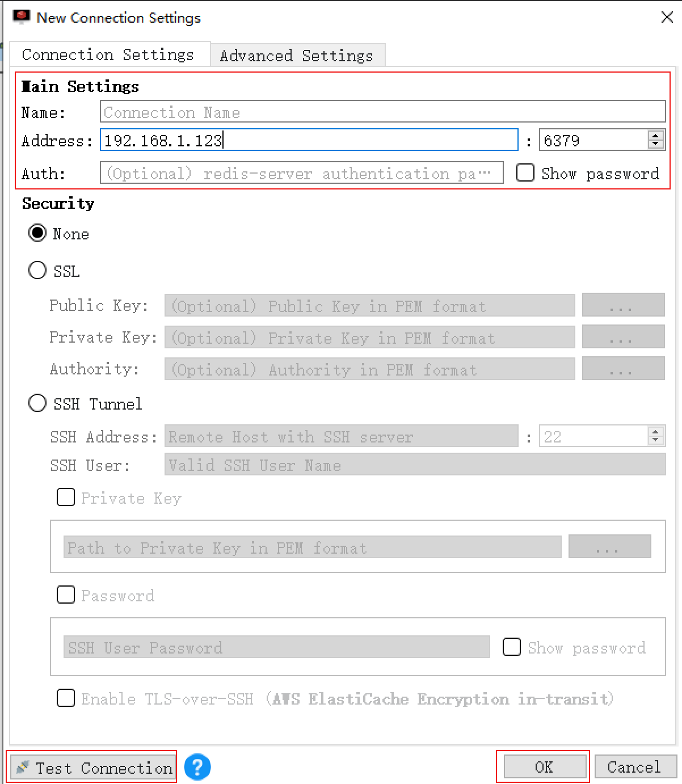Click Test Connection

coord(92,768)
